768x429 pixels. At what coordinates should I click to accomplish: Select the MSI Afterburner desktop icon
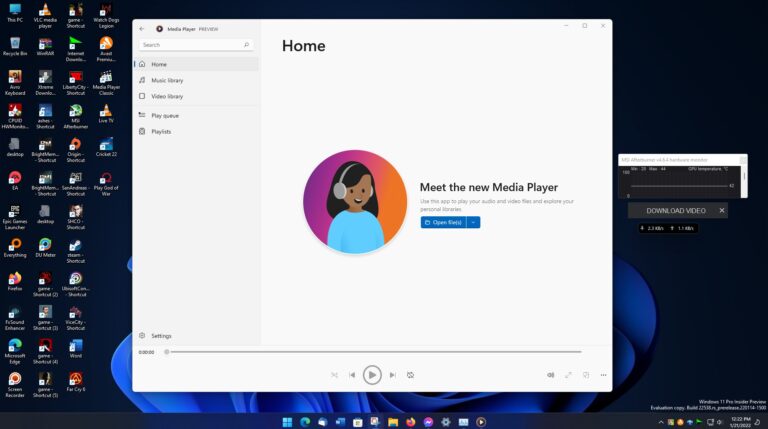tap(75, 116)
